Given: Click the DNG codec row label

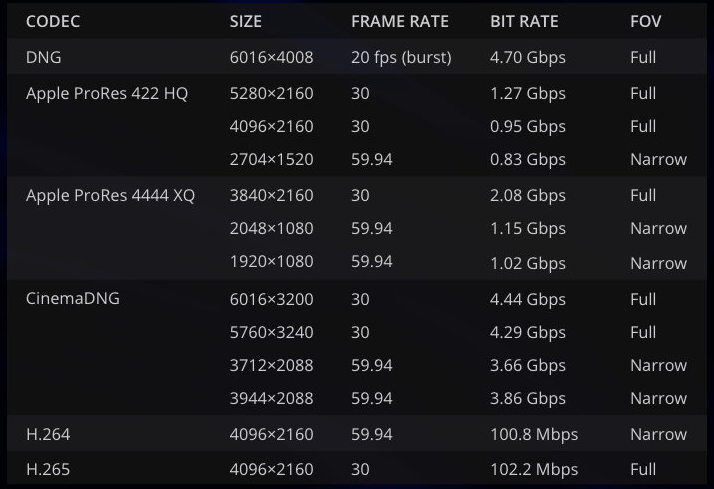Looking at the screenshot, I should [43, 58].
